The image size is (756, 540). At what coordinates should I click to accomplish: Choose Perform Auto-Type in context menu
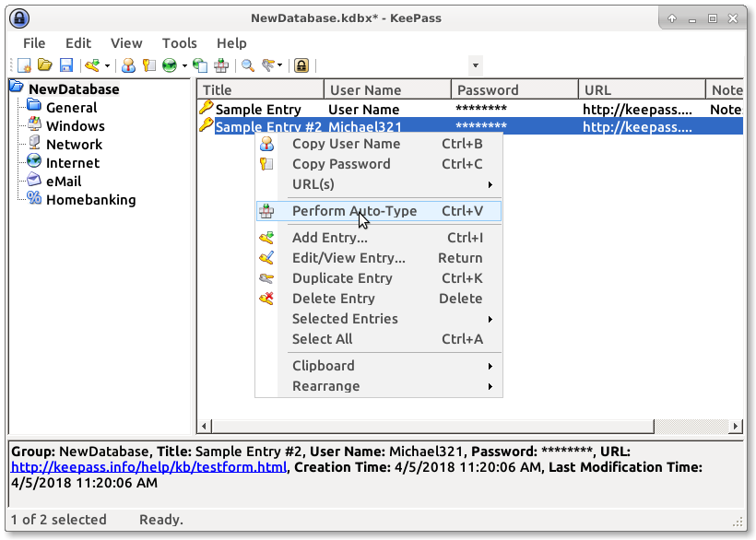click(379, 211)
